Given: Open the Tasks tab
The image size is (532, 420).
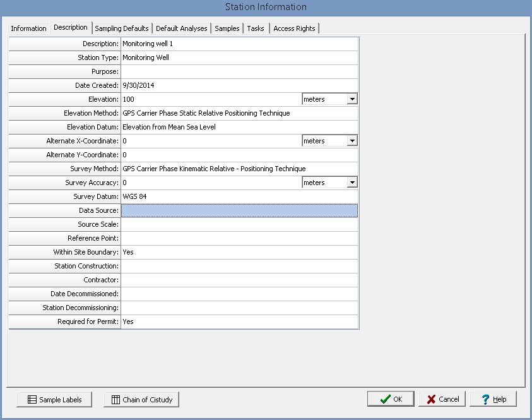Looking at the screenshot, I should (256, 28).
